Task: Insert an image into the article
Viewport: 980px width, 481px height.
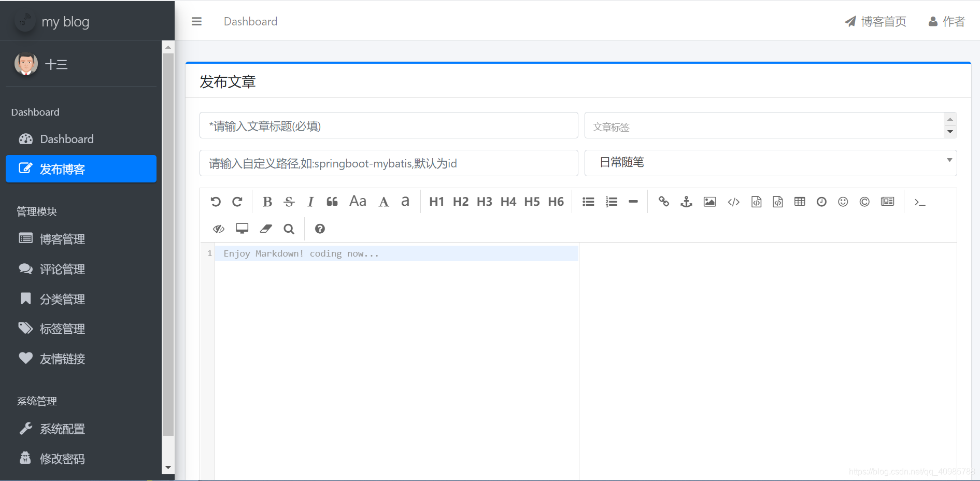Action: tap(709, 202)
